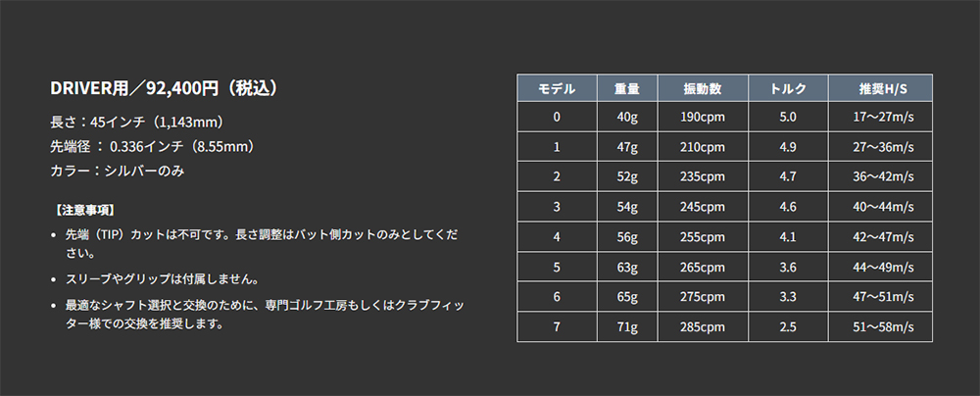The height and width of the screenshot is (396, 980).
Task: Click the 推奨H/S column header
Action: pos(881,88)
